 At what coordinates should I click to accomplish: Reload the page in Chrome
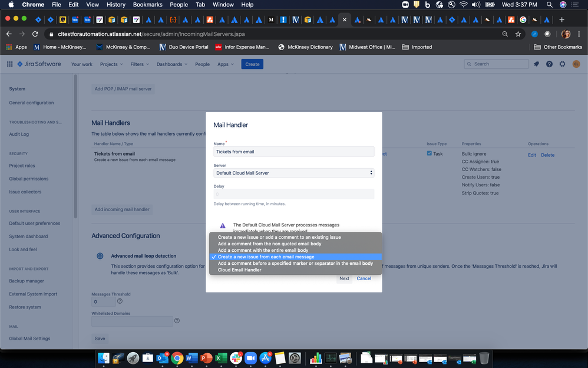[35, 34]
